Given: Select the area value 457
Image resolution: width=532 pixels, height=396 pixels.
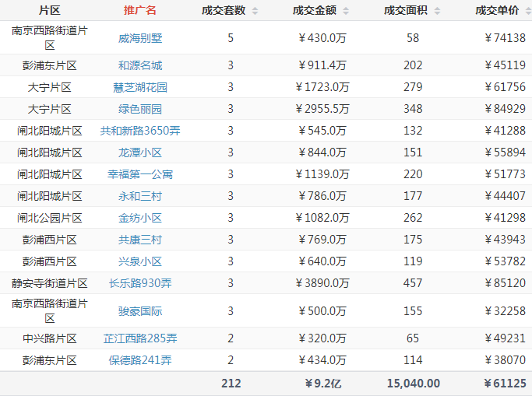Looking at the screenshot, I should [413, 283].
